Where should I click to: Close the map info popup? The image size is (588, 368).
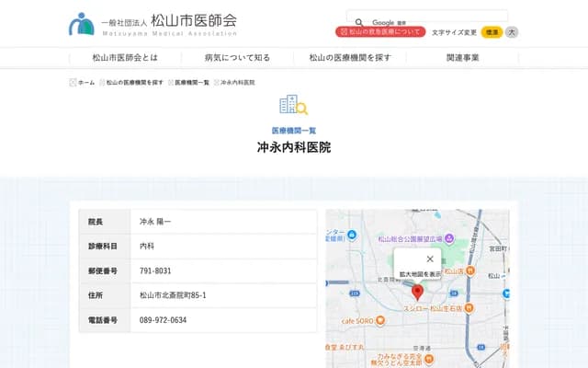click(430, 259)
